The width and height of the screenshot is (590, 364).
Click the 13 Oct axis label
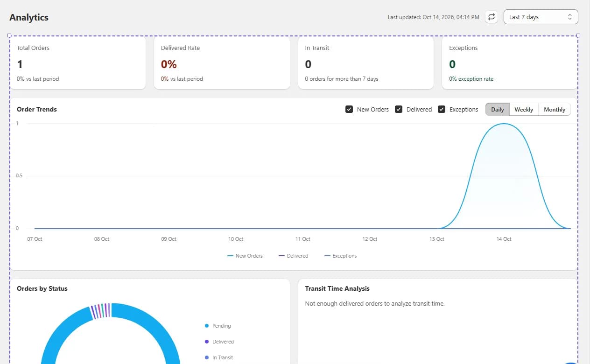tap(437, 239)
